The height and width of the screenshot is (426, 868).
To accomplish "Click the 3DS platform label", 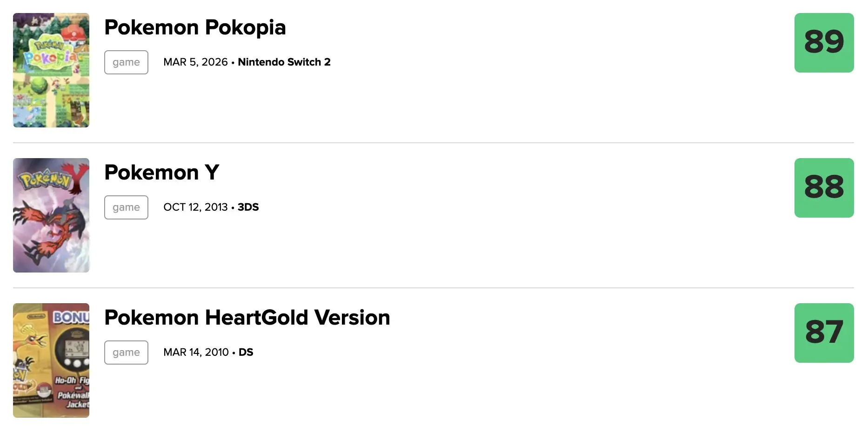I will coord(248,207).
